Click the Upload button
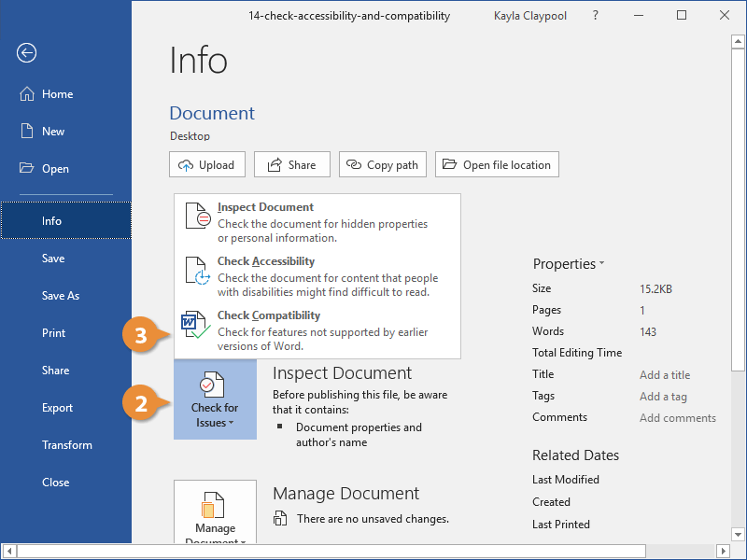Image resolution: width=747 pixels, height=560 pixels. point(206,163)
